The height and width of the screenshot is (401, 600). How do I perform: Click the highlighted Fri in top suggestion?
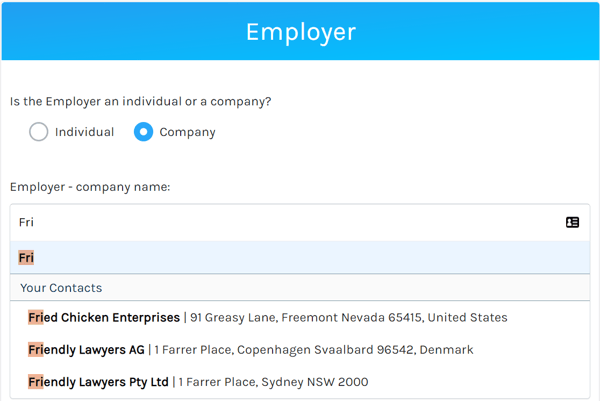tap(26, 258)
